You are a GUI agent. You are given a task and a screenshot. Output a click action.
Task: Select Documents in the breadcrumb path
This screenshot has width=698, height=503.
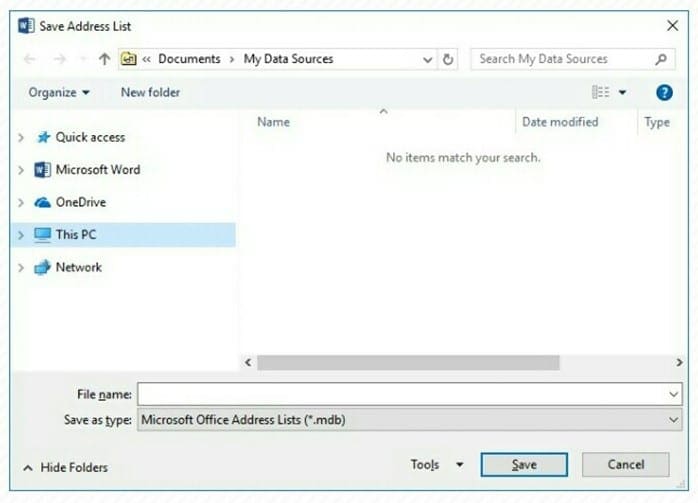[189, 59]
